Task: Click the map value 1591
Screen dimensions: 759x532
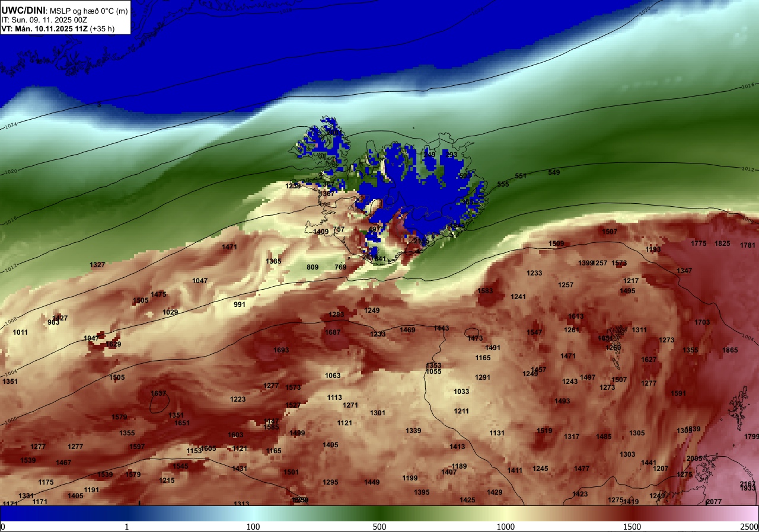Action: tap(678, 393)
